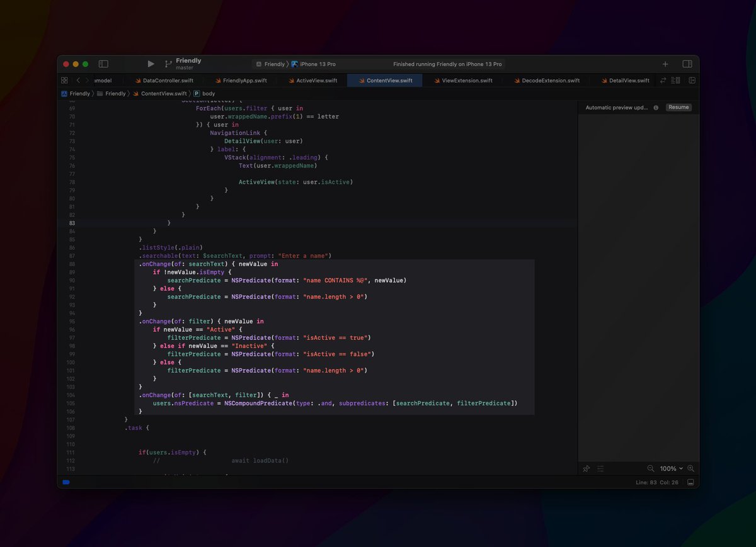Toggle the bottom debug area

[x=690, y=482]
